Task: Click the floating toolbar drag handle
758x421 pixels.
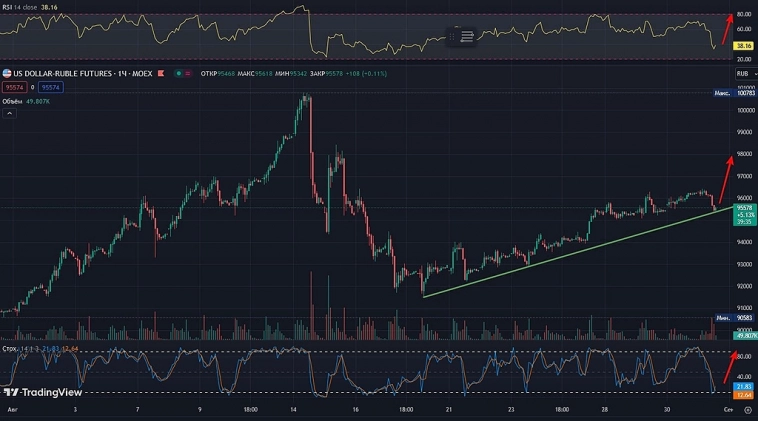Action: click(454, 36)
